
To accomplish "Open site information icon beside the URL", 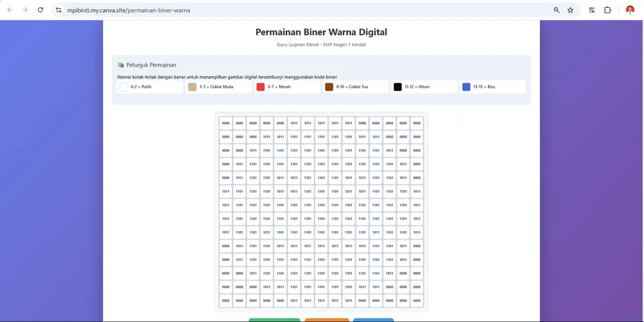I will pyautogui.click(x=59, y=10).
